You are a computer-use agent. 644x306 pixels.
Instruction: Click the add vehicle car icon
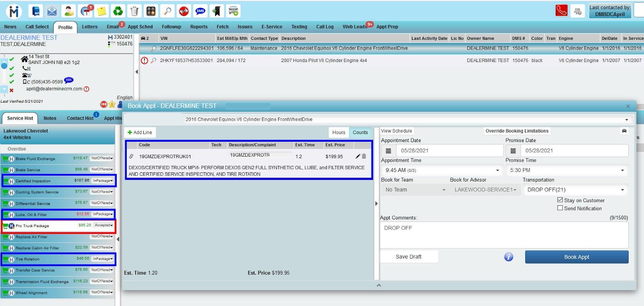pos(233,11)
